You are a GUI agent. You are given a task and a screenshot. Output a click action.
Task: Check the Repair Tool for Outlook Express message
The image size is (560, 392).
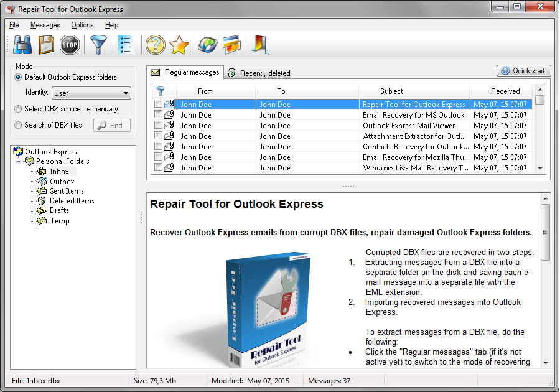click(x=158, y=104)
